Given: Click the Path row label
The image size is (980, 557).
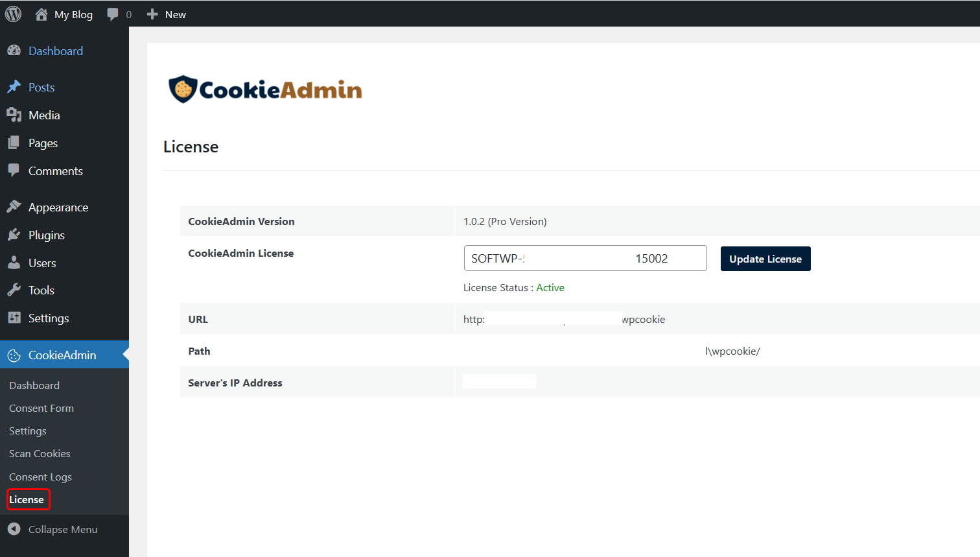Looking at the screenshot, I should [199, 351].
